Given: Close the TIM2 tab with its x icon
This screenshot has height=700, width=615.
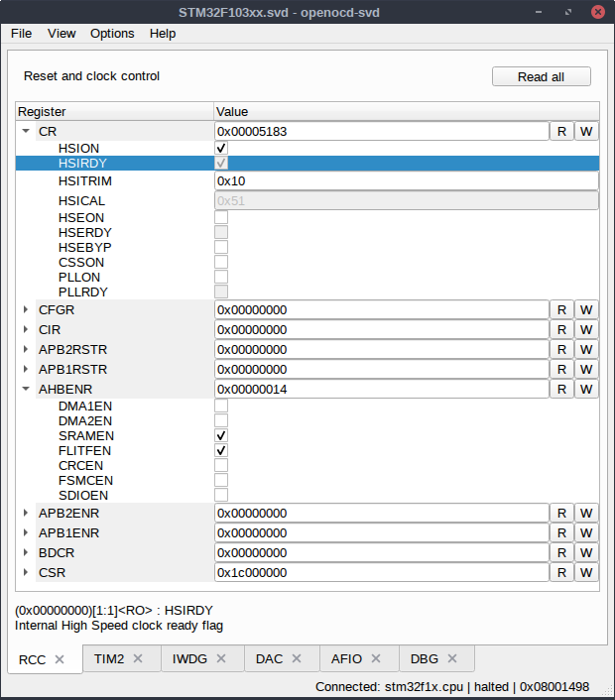Looking at the screenshot, I should pos(138,658).
